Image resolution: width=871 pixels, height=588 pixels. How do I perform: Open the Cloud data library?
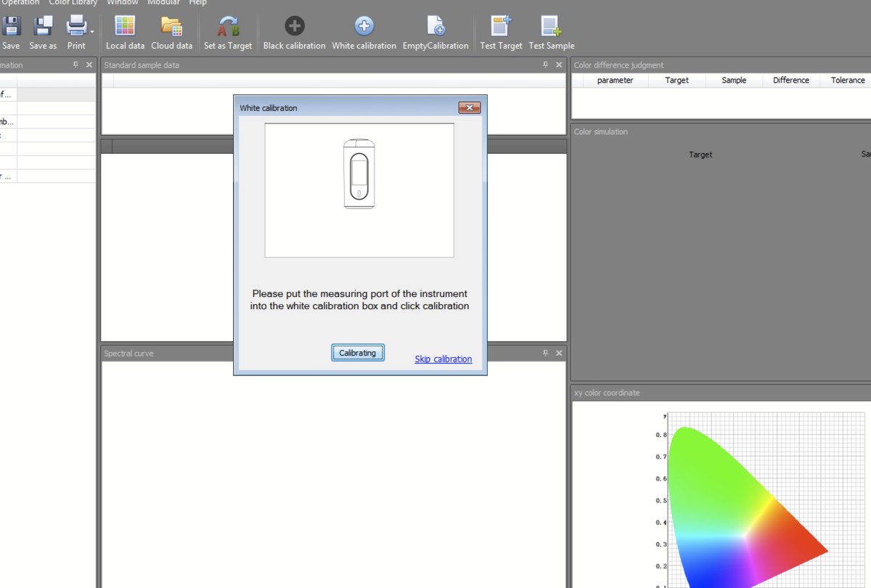point(171,28)
